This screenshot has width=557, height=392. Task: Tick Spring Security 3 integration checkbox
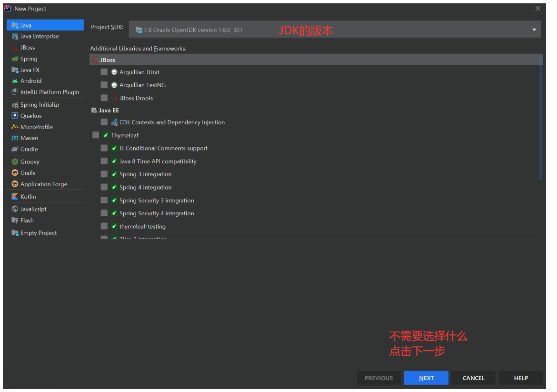[x=104, y=201]
